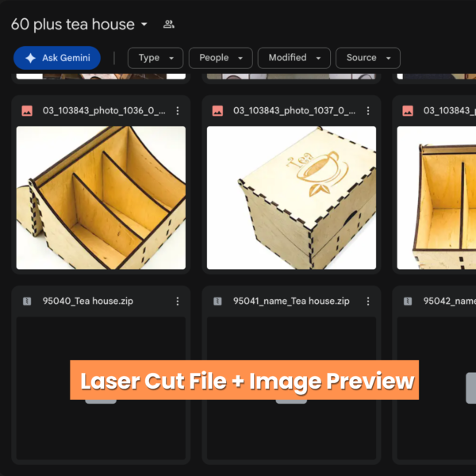This screenshot has width=476, height=476.
Task: Open more options for 95041_name_Tea house.zip
Action: pyautogui.click(x=368, y=301)
